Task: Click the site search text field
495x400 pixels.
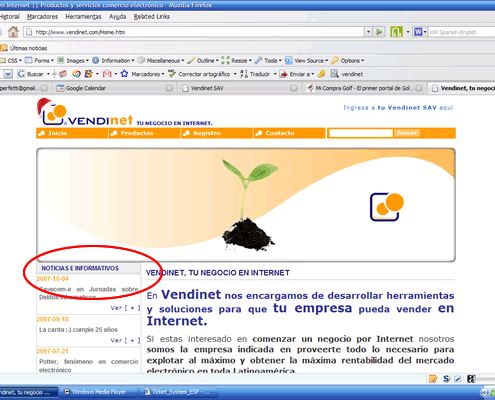Action: click(361, 133)
